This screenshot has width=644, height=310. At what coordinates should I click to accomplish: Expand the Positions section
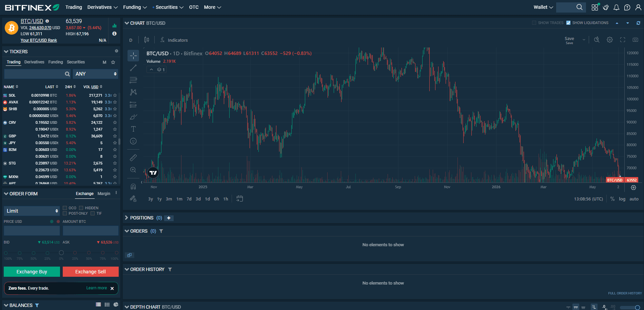(x=126, y=218)
